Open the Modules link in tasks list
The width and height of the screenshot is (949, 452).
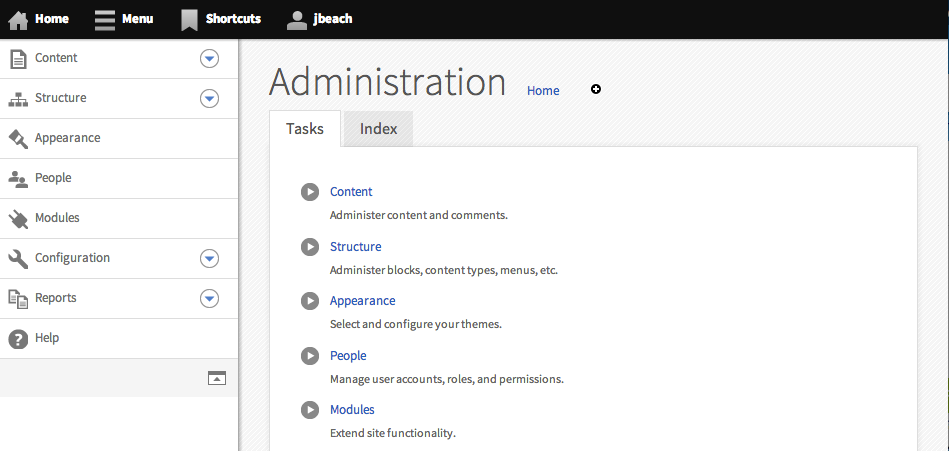coord(352,410)
